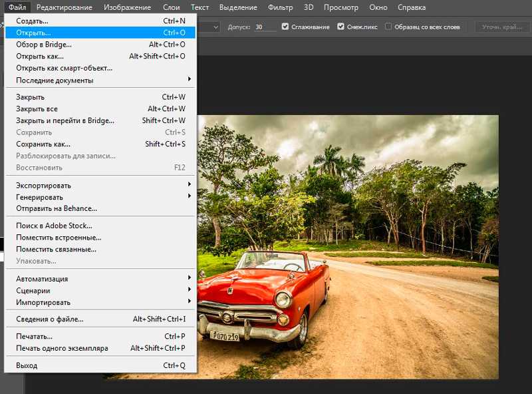532x394 pixels.
Task: Open the Слои menu
Action: pyautogui.click(x=172, y=7)
